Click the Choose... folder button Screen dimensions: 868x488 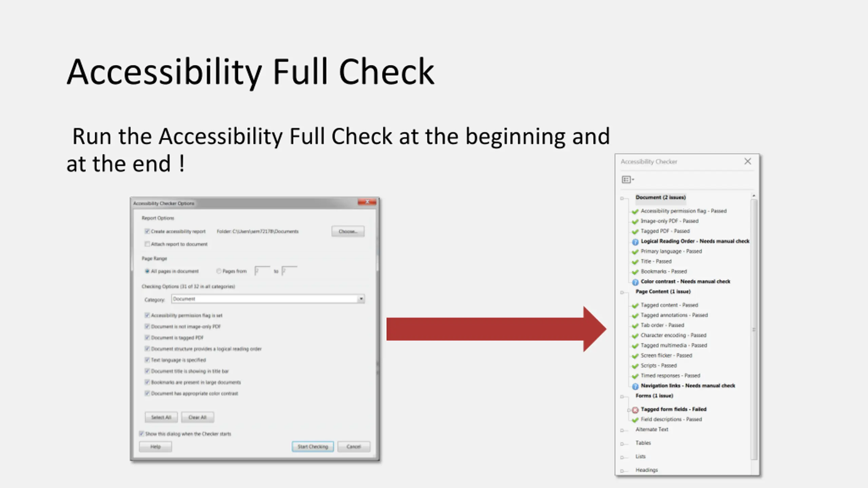point(348,231)
